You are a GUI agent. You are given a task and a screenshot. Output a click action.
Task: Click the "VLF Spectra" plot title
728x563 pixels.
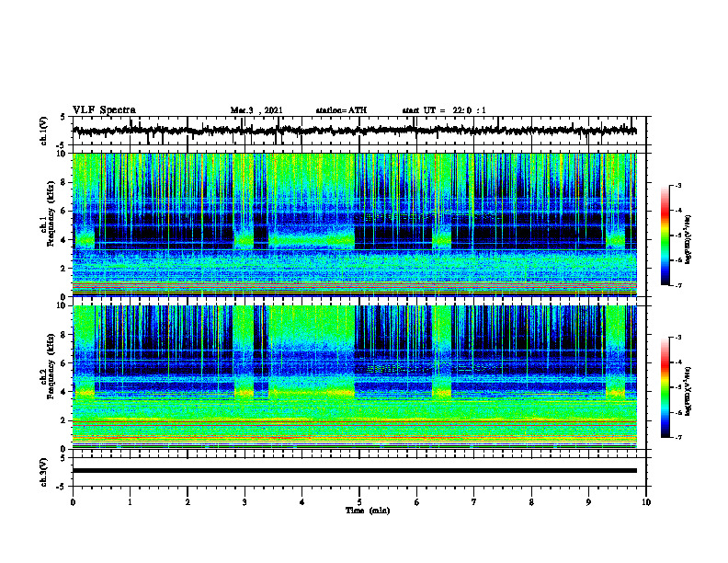point(104,110)
